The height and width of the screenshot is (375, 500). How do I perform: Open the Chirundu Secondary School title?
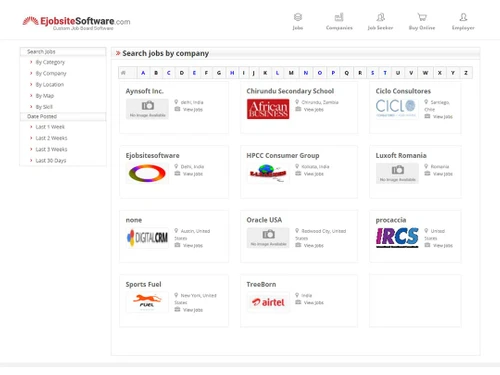click(x=290, y=91)
